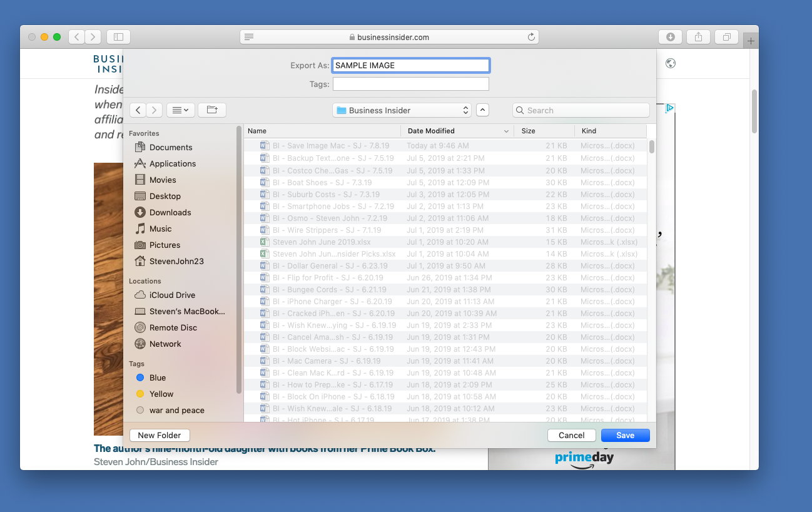Select BI - Bungee Cords file row
The width and height of the screenshot is (812, 512).
445,289
